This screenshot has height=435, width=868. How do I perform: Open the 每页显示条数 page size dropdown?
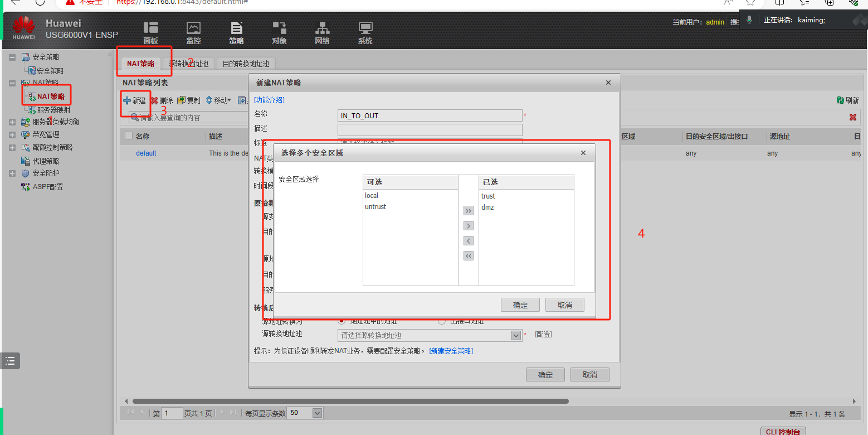(318, 413)
